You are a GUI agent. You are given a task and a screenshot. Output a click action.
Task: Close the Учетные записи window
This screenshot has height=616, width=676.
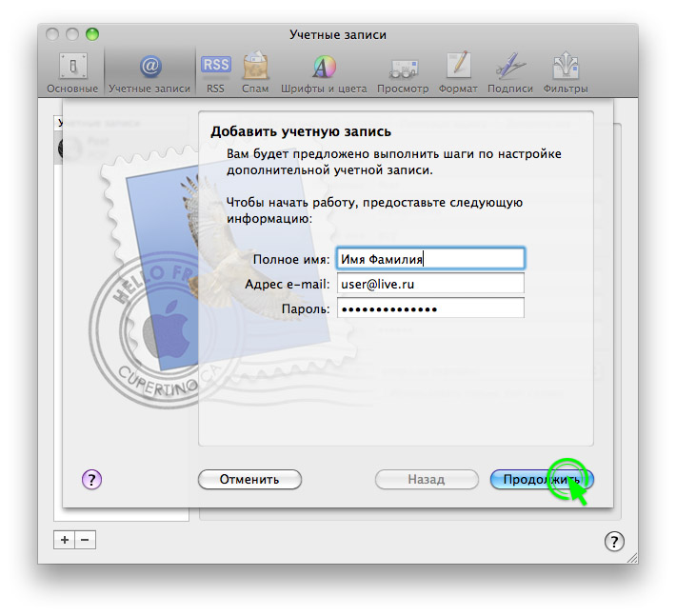(53, 34)
